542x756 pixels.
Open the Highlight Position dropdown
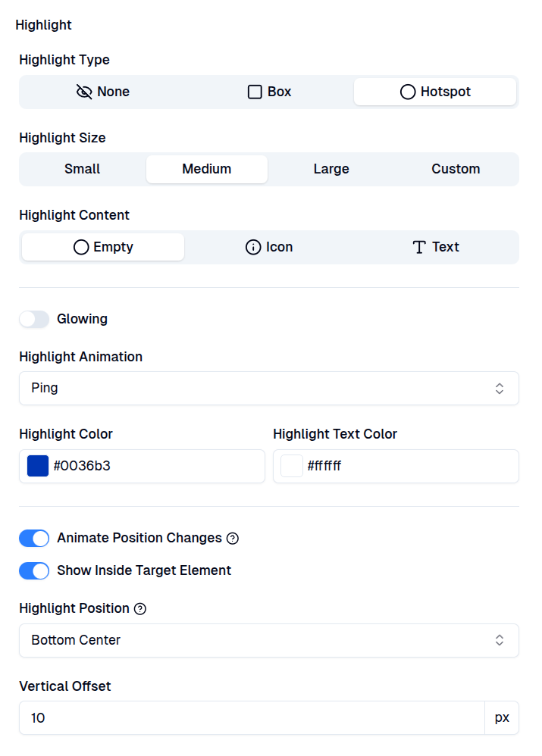point(268,640)
